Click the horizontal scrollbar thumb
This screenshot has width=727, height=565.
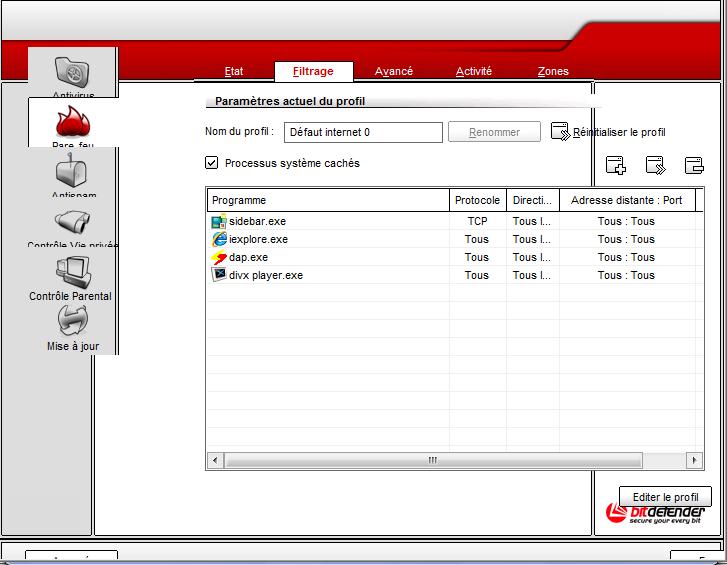pyautogui.click(x=433, y=460)
